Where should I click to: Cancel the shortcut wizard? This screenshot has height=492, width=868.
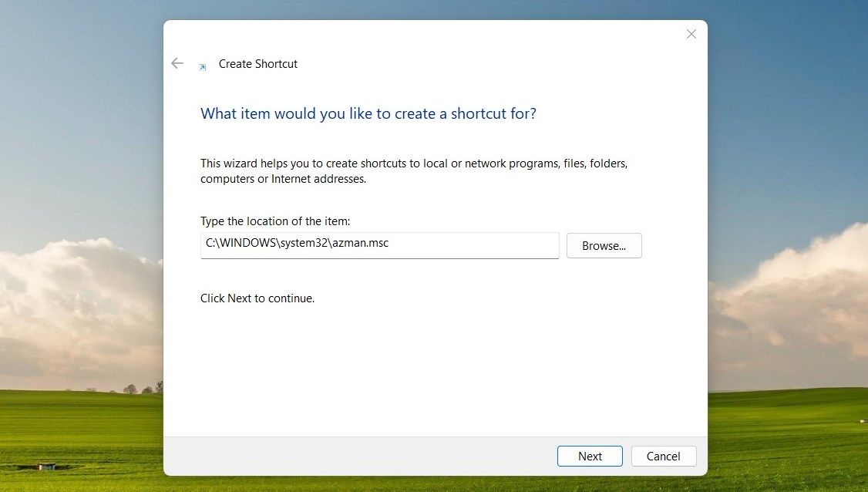tap(664, 456)
